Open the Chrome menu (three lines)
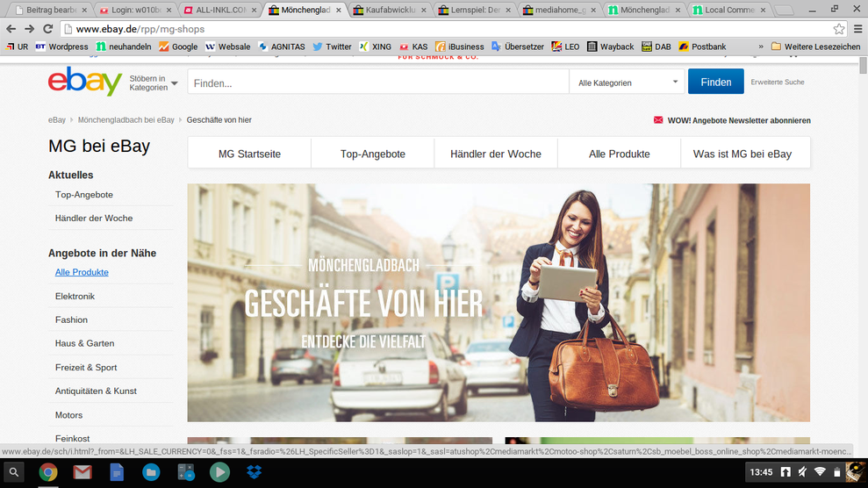The image size is (868, 488). 857,29
